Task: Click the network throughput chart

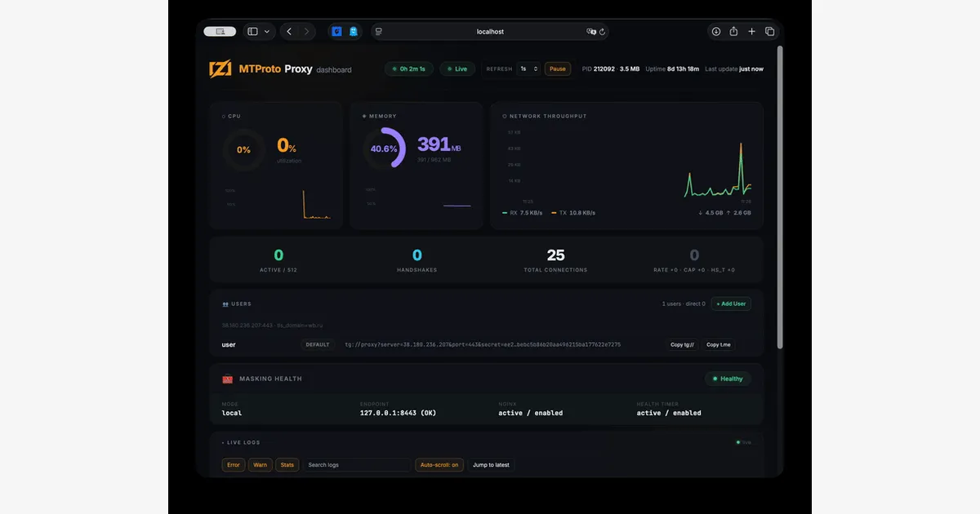Action: coord(629,166)
